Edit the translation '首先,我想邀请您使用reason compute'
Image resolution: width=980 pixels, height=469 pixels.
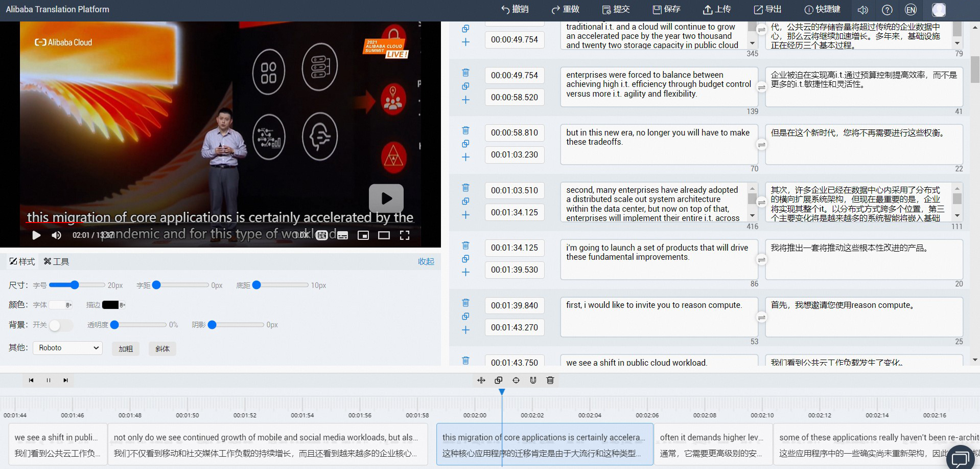pos(864,317)
